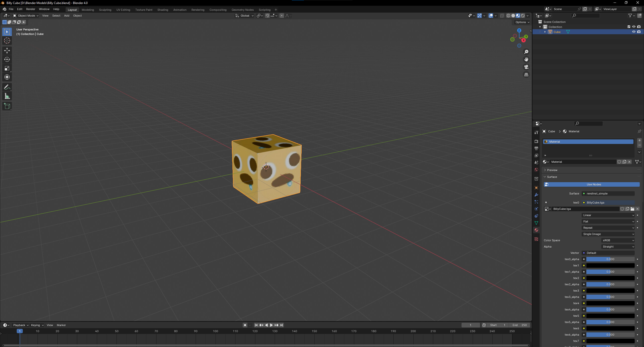Select the Measure ruler tool
This screenshot has width=644, height=347.
pyautogui.click(x=7, y=96)
